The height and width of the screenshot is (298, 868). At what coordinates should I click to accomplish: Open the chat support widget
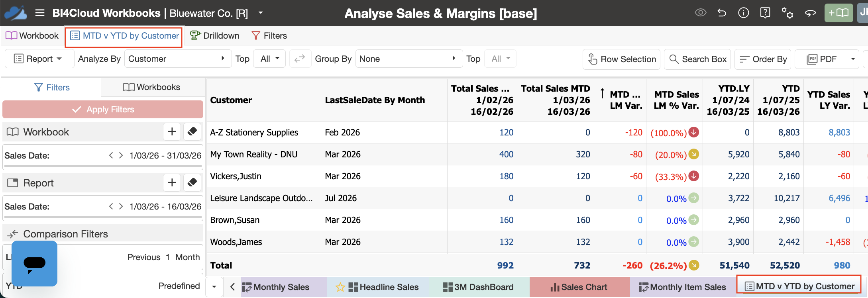tap(34, 263)
